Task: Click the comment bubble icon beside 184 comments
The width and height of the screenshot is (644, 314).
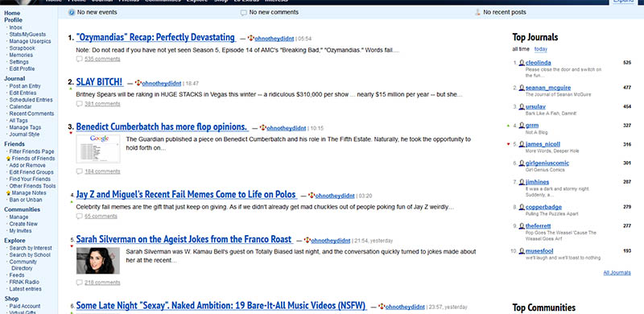Action: pyautogui.click(x=79, y=171)
